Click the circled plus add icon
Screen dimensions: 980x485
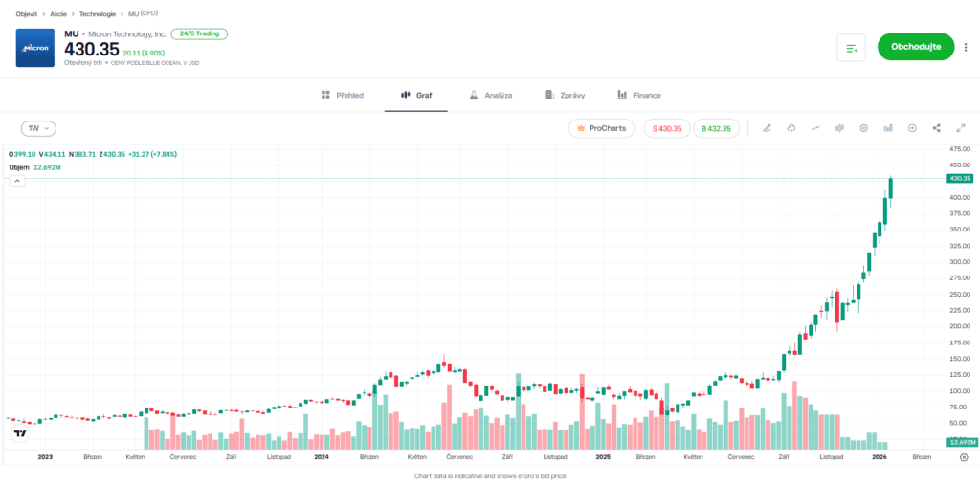(x=912, y=128)
